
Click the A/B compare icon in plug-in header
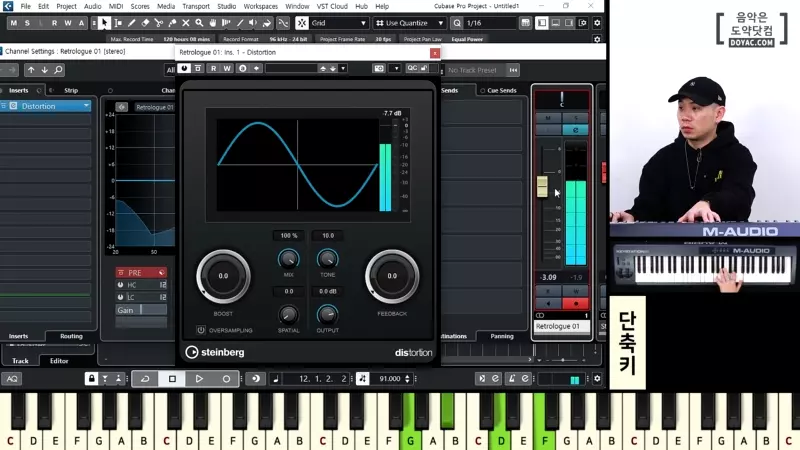click(x=242, y=68)
